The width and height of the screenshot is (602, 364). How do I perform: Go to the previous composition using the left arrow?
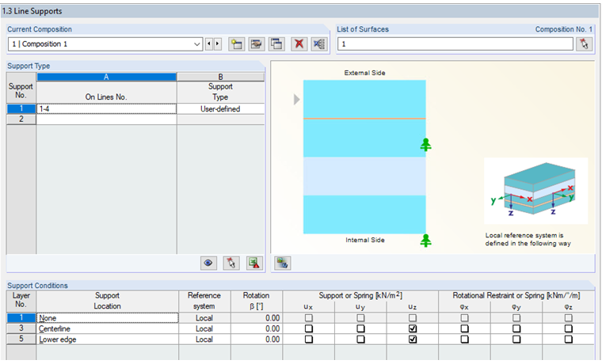209,44
